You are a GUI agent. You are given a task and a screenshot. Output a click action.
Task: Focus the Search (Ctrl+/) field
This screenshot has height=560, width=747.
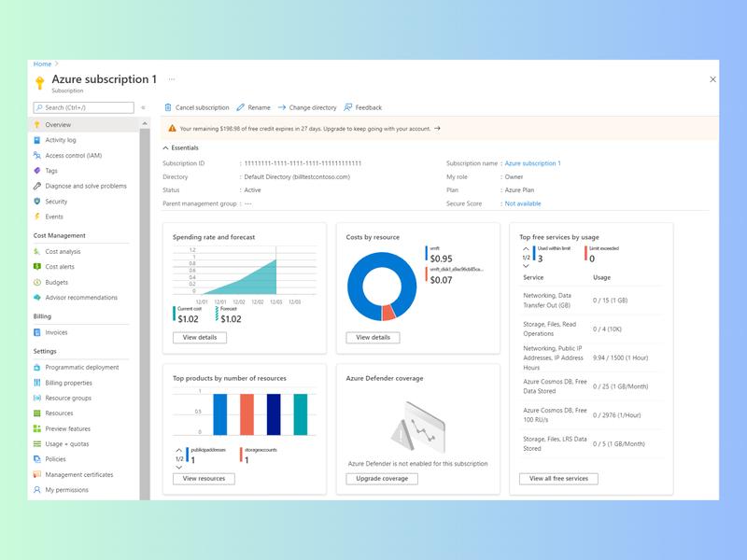tap(84, 107)
